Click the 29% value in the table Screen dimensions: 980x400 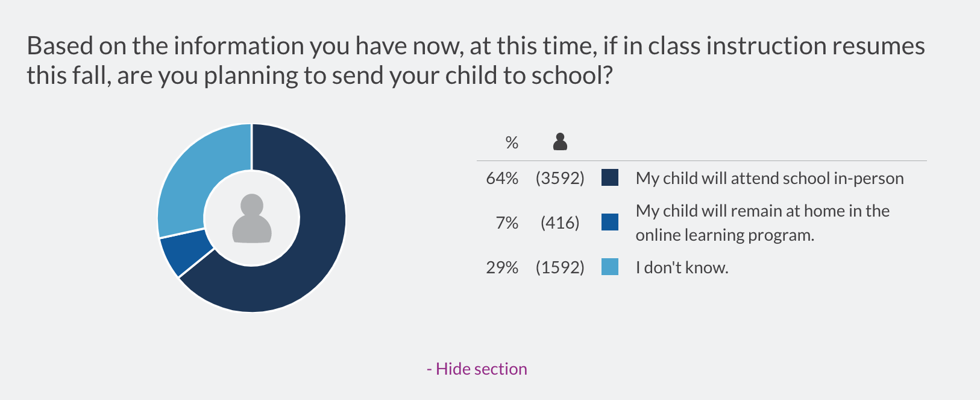pos(502,267)
